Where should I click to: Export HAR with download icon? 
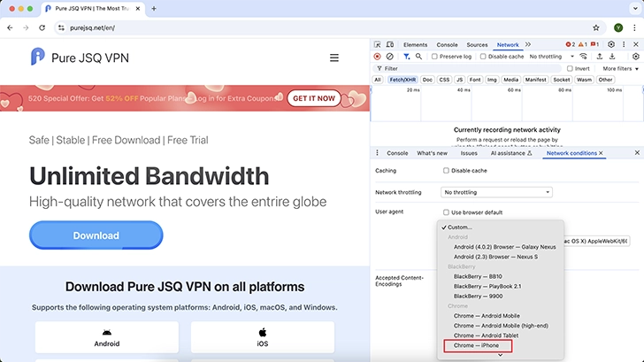(x=612, y=57)
